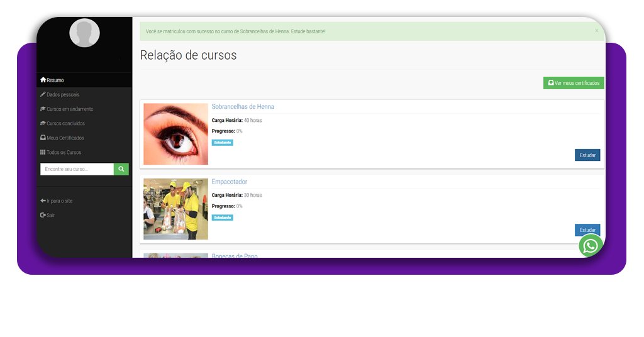The height and width of the screenshot is (337, 644).
Task: Click the user avatar picture
Action: click(x=85, y=33)
